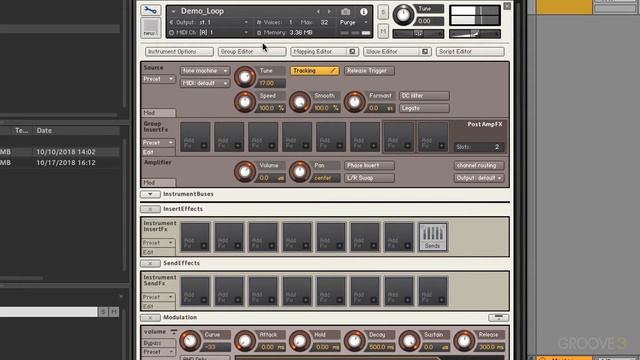640x360 pixels.
Task: Open MIDI Ch dropdown in header
Action: coord(209,32)
